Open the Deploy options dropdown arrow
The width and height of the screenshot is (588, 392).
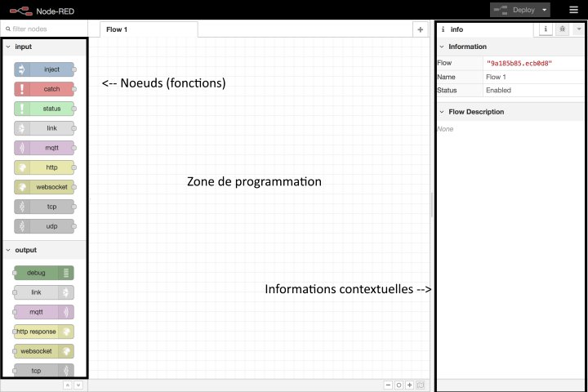544,10
